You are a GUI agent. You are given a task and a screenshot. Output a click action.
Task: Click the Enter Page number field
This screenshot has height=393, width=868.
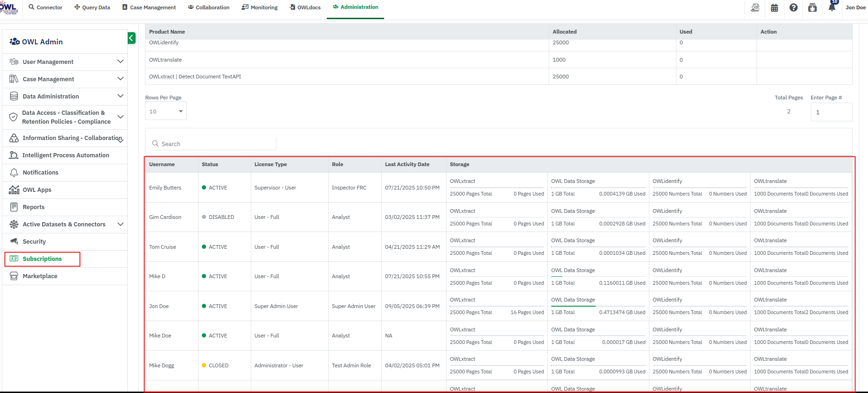[831, 112]
